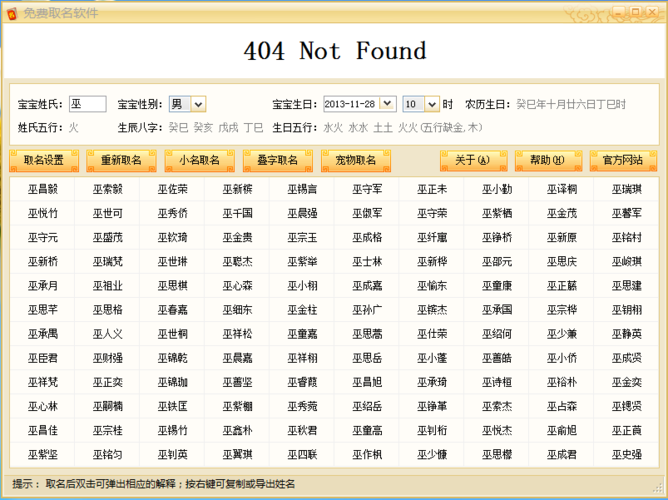Select the name 巫人义

108,334
